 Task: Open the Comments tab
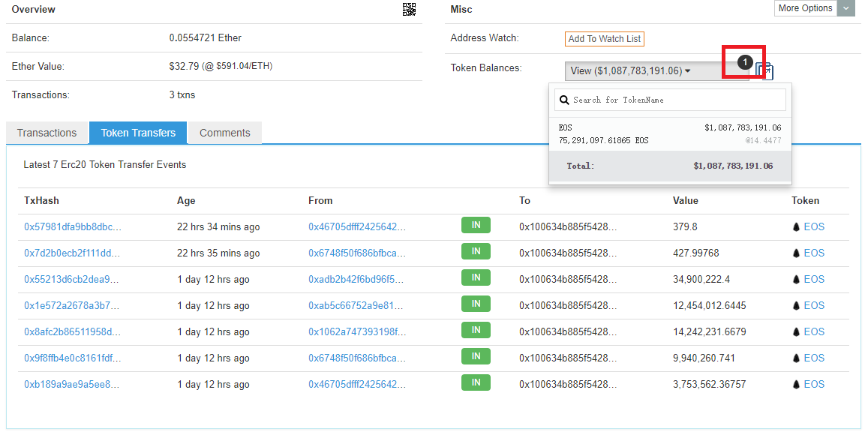[225, 133]
